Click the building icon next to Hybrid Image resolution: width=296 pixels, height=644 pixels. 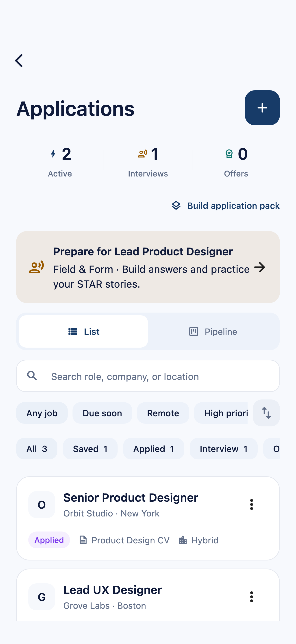coord(183,540)
